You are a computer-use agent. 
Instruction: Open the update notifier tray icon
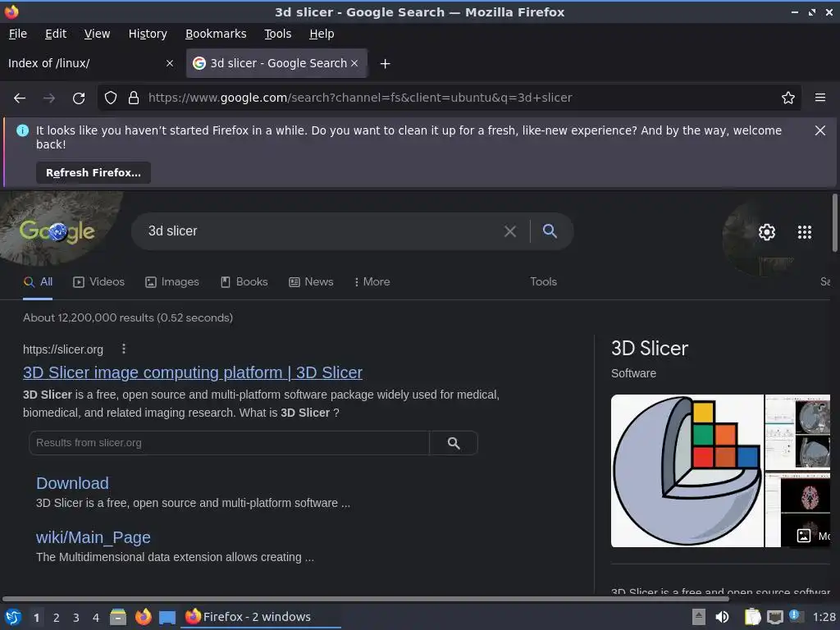(796, 616)
